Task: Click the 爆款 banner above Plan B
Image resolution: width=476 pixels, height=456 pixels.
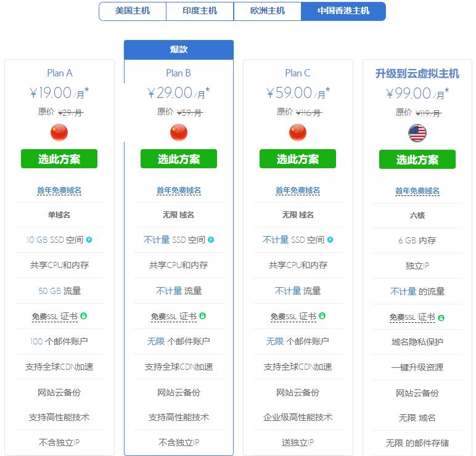Action: pyautogui.click(x=179, y=49)
